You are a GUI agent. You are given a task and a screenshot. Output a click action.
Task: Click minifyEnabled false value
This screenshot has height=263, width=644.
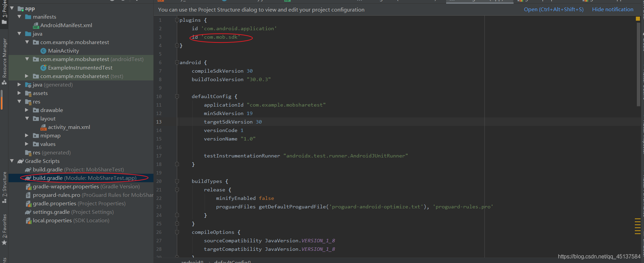pos(267,198)
